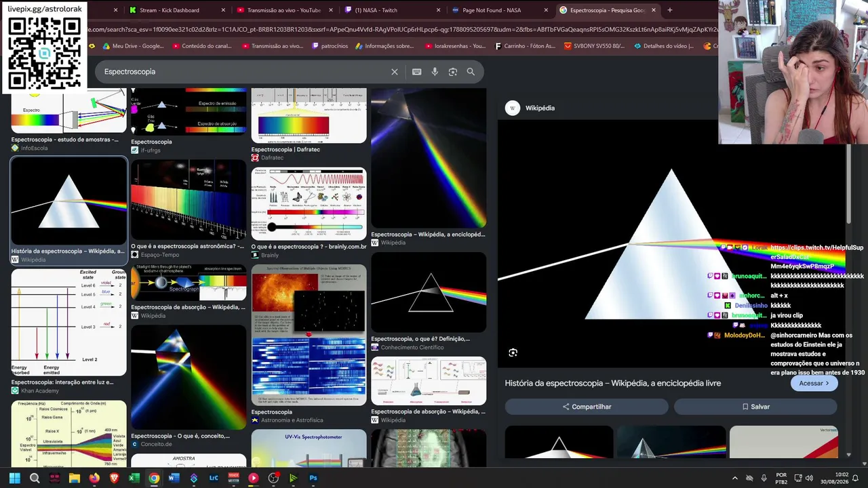868x488 pixels.
Task: Open the Astronomia e Astrofísica spectra image
Action: (x=309, y=335)
